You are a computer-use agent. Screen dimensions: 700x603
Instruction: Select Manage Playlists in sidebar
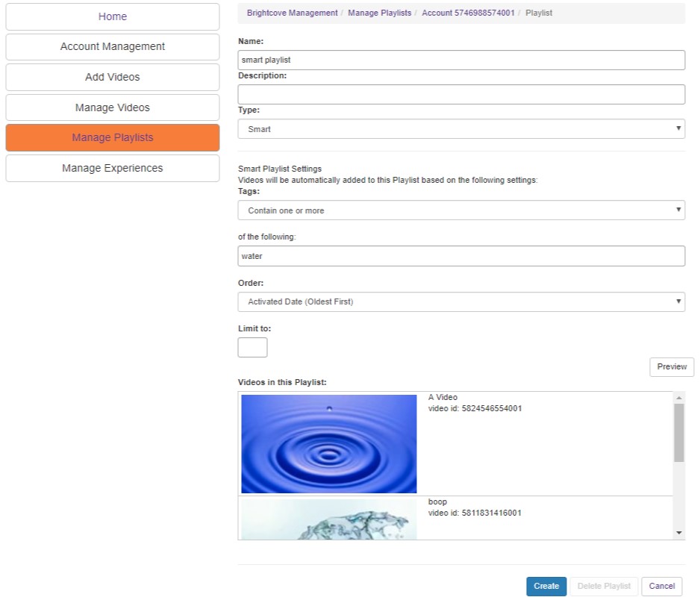click(x=113, y=137)
